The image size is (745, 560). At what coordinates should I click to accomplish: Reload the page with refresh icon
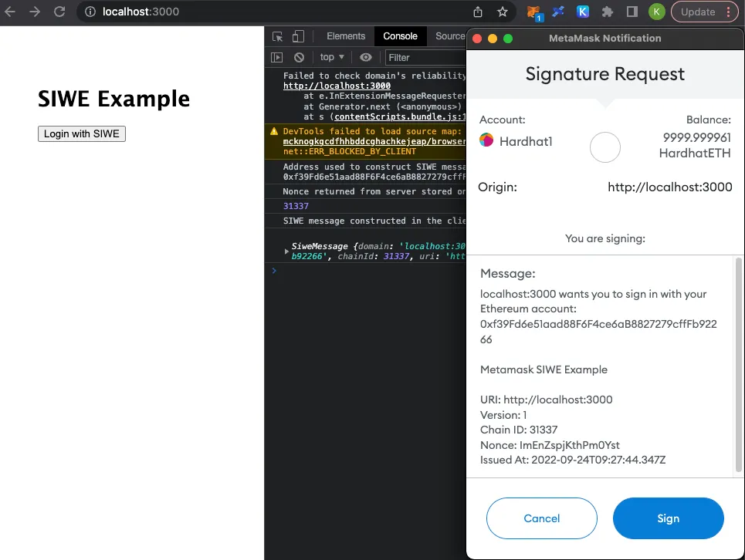pos(59,12)
